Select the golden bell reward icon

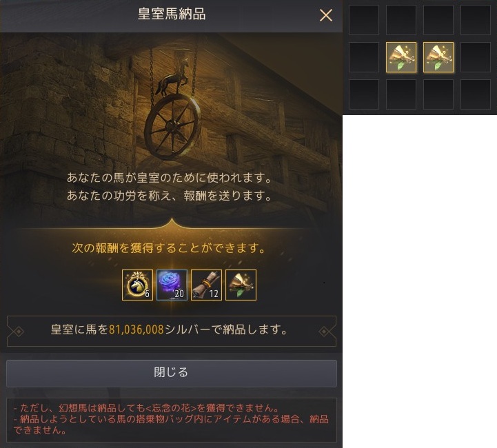pos(241,285)
